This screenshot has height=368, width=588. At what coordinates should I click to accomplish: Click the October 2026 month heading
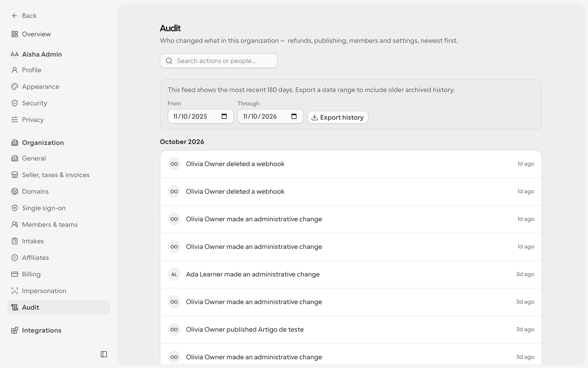(x=182, y=142)
